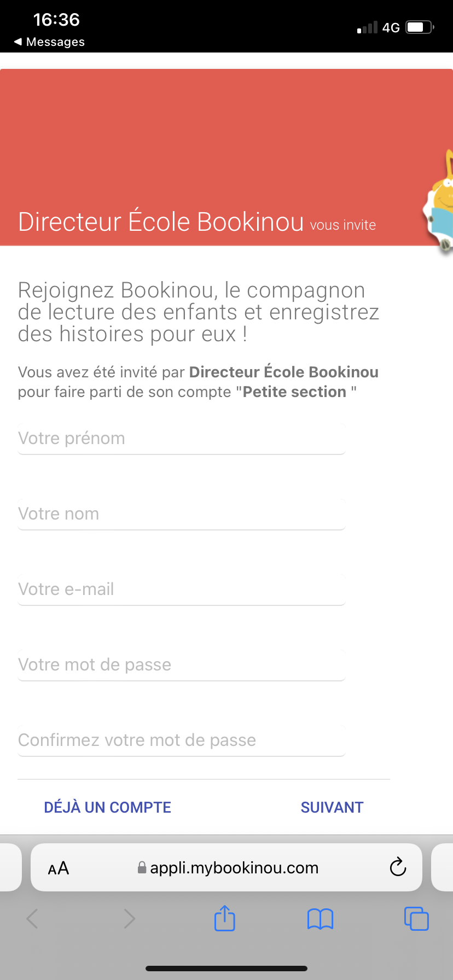Show open tabs overview icon
Image resolution: width=453 pixels, height=980 pixels.
point(416,918)
